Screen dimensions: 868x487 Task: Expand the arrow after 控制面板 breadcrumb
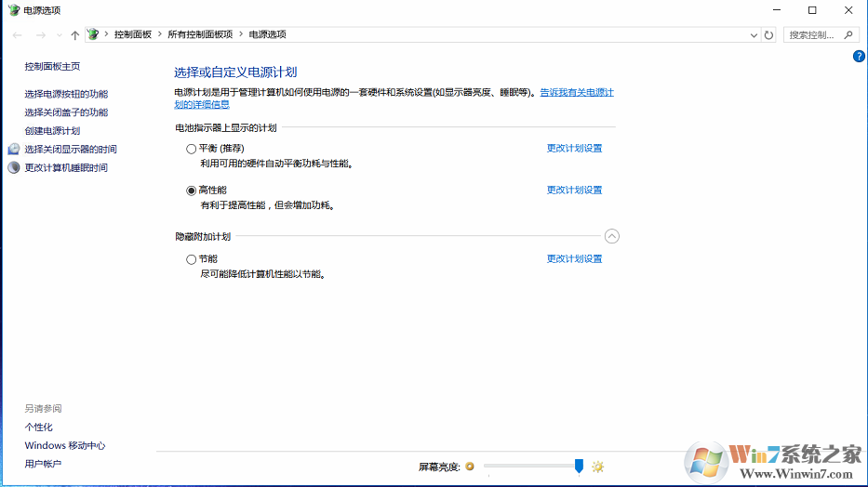point(159,34)
